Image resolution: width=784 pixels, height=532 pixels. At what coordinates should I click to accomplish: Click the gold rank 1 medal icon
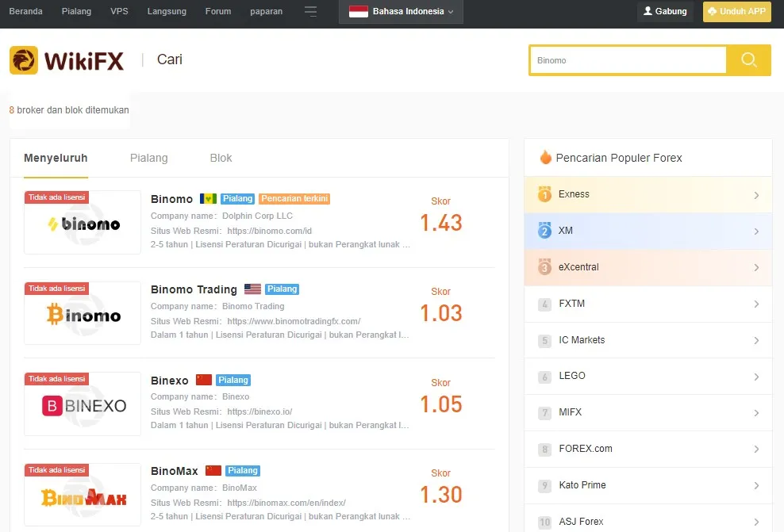click(544, 193)
